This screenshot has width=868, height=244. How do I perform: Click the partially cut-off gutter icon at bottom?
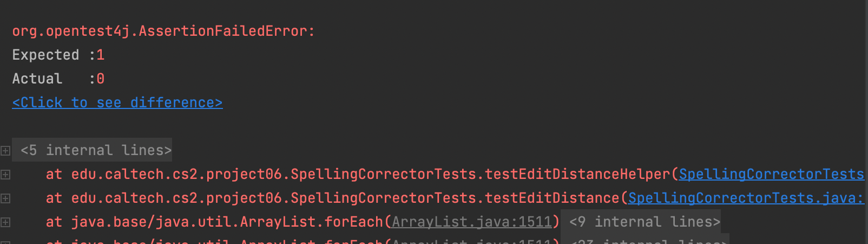[5, 242]
